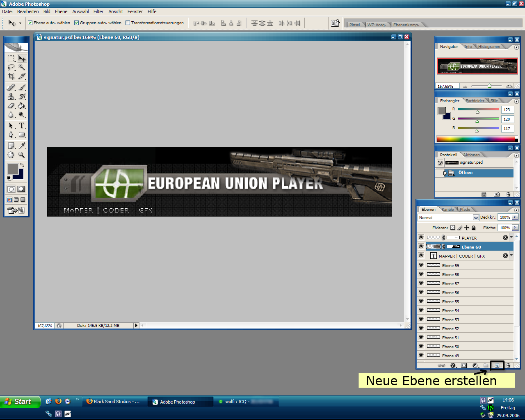525x420 pixels.
Task: Switch to the Histogramm tab
Action: click(x=489, y=47)
